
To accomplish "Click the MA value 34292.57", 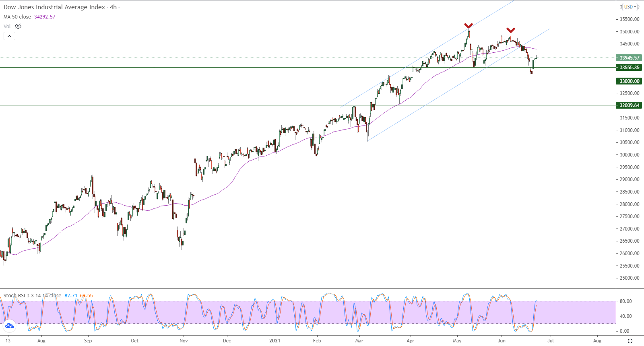I will 45,17.
